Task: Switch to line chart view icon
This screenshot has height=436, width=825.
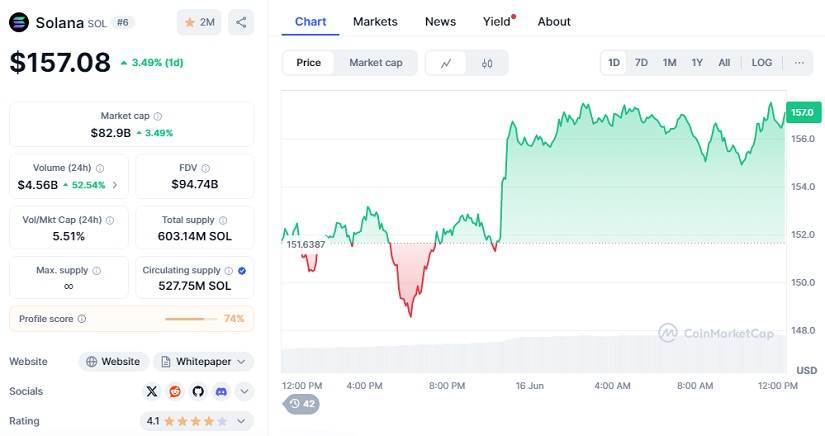Action: pyautogui.click(x=446, y=63)
